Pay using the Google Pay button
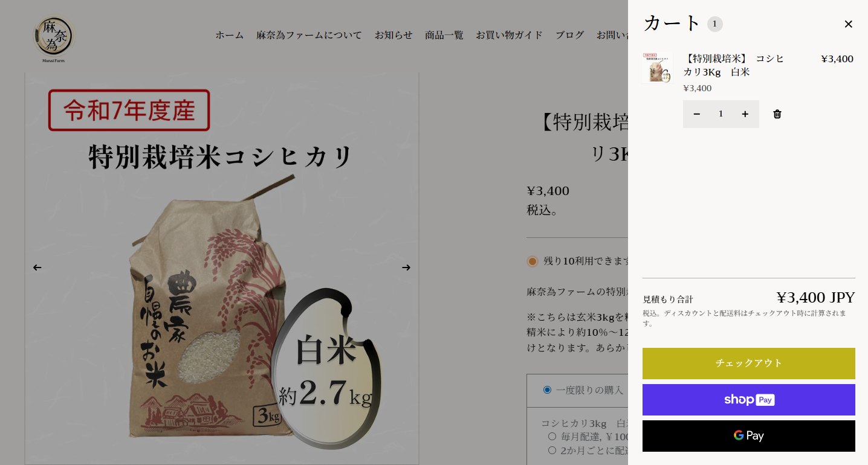The width and height of the screenshot is (868, 465). point(749,436)
